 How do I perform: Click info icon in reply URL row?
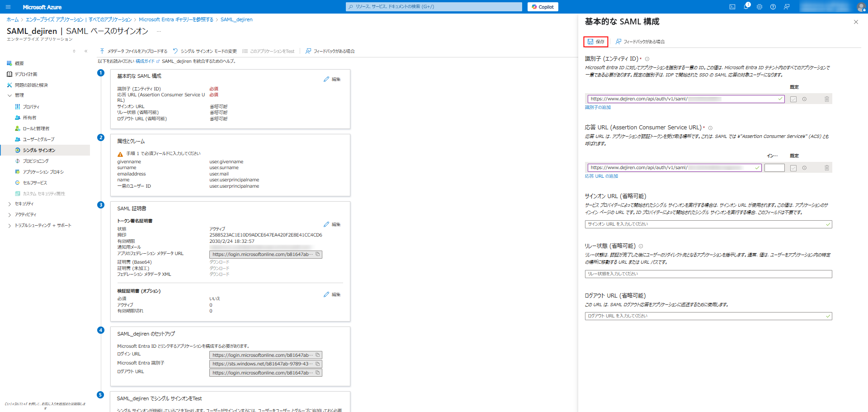(x=804, y=168)
